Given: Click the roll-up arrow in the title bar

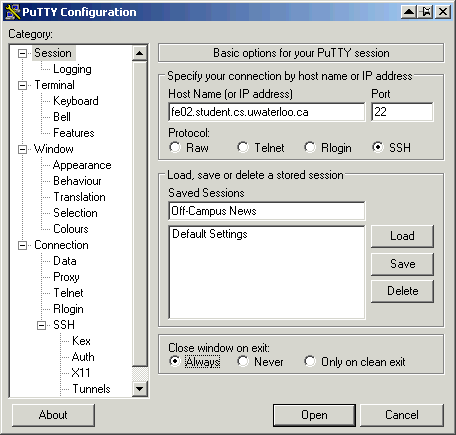Looking at the screenshot, I should click(409, 12).
